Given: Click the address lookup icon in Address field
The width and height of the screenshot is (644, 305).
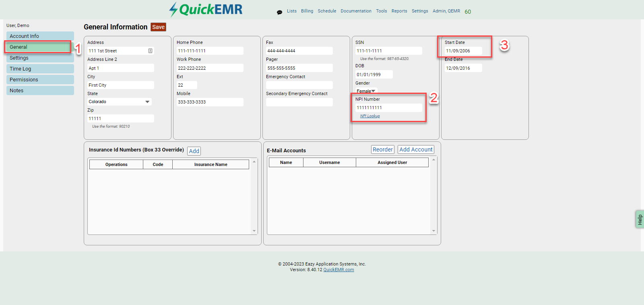Looking at the screenshot, I should coord(150,51).
